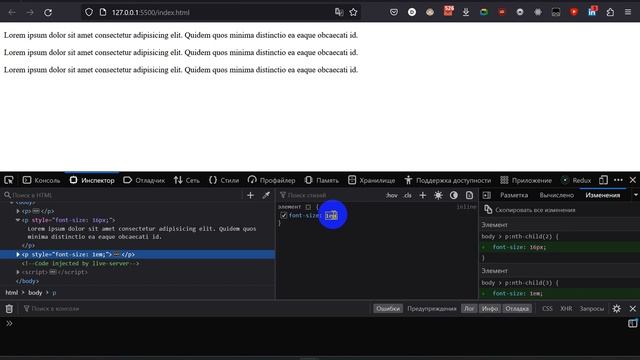Toggle light color scheme simulation

pos(438,195)
